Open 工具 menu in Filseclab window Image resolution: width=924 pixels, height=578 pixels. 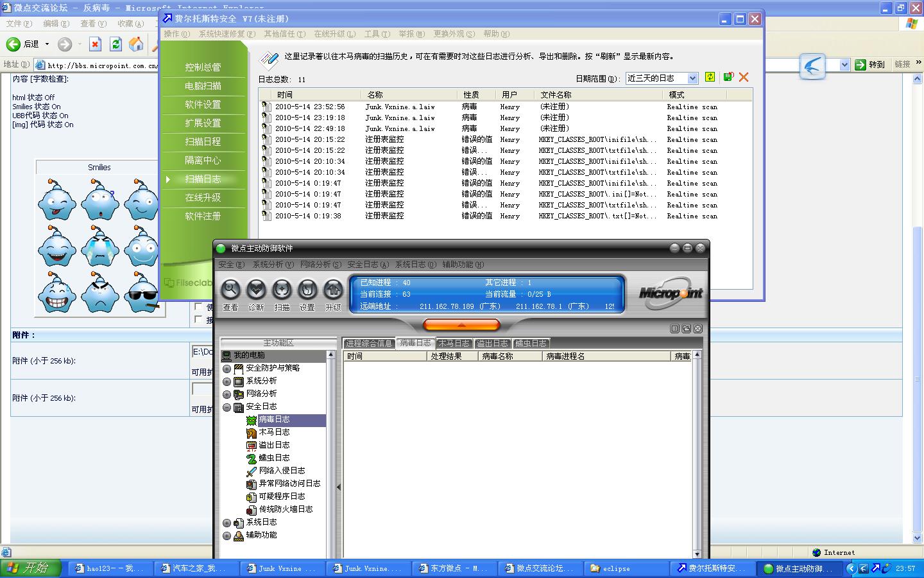[377, 34]
